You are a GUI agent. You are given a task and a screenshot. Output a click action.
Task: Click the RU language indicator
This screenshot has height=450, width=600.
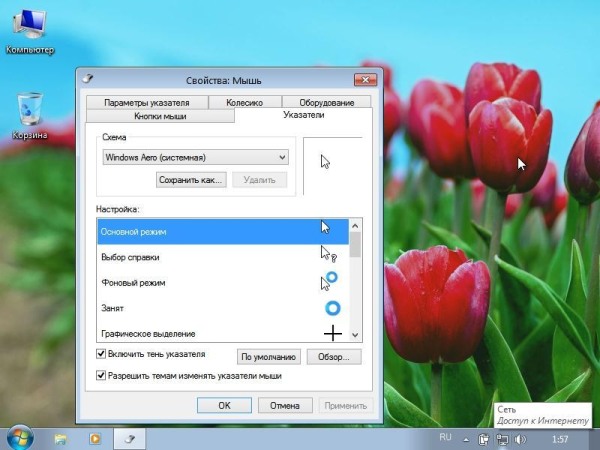(445, 437)
